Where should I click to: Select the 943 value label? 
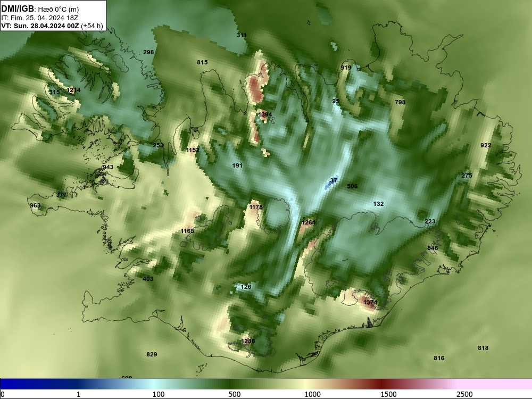108,167
